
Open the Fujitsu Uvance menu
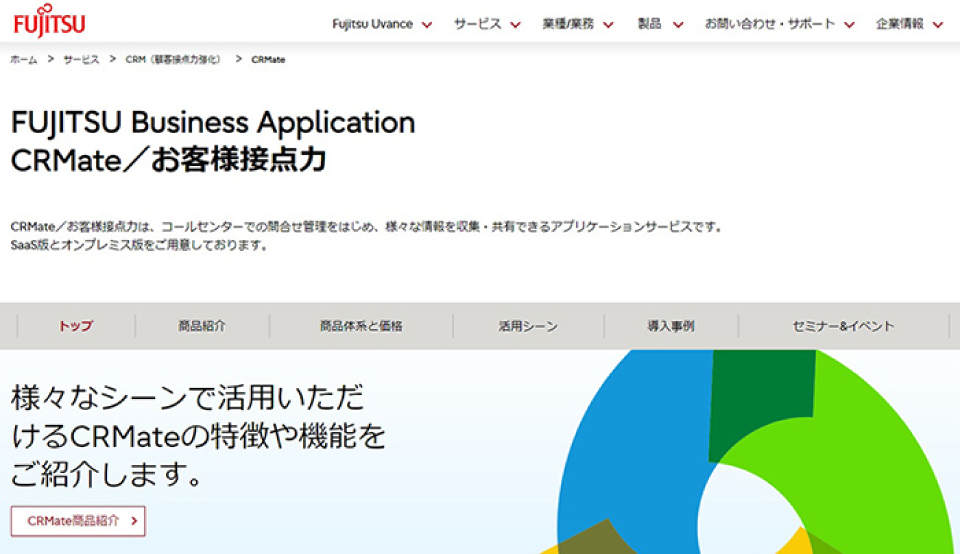pyautogui.click(x=372, y=24)
